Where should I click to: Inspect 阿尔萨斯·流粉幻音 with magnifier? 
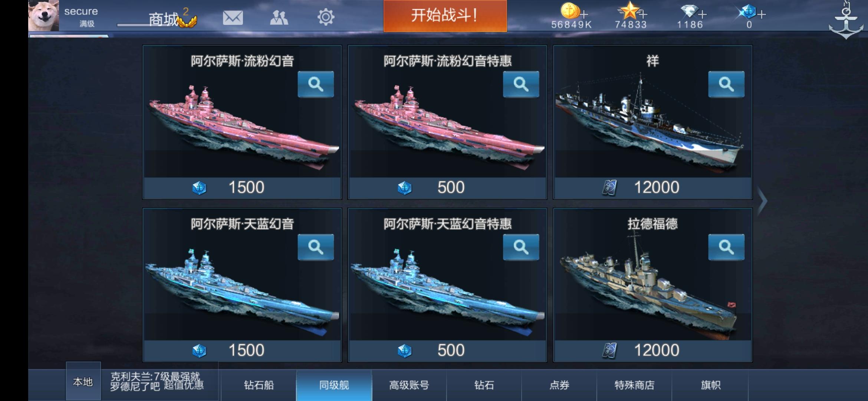[x=316, y=84]
